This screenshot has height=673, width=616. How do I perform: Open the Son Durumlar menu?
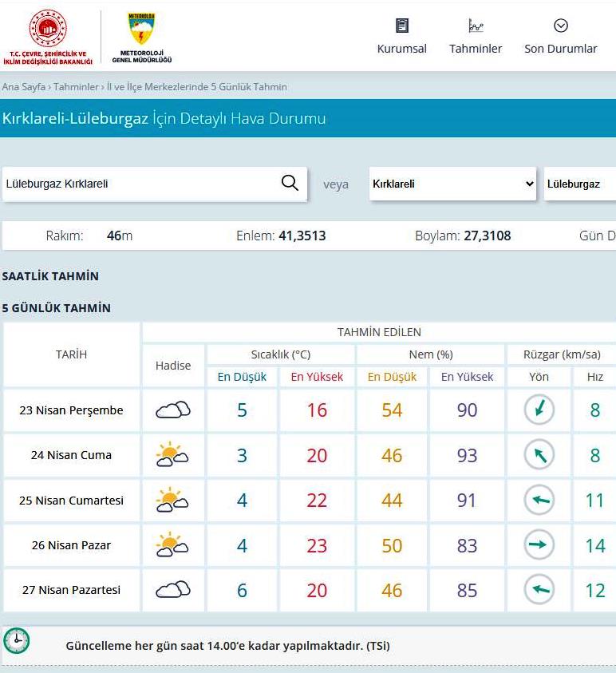[x=560, y=37]
